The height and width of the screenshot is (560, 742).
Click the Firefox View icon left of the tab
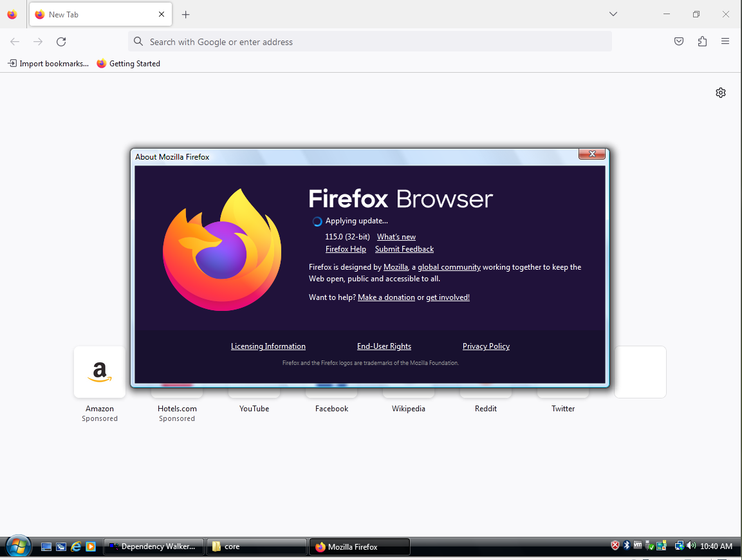click(x=12, y=14)
